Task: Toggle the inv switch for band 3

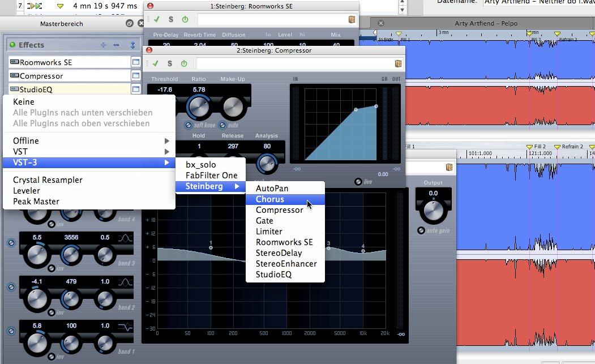Action: point(51,268)
